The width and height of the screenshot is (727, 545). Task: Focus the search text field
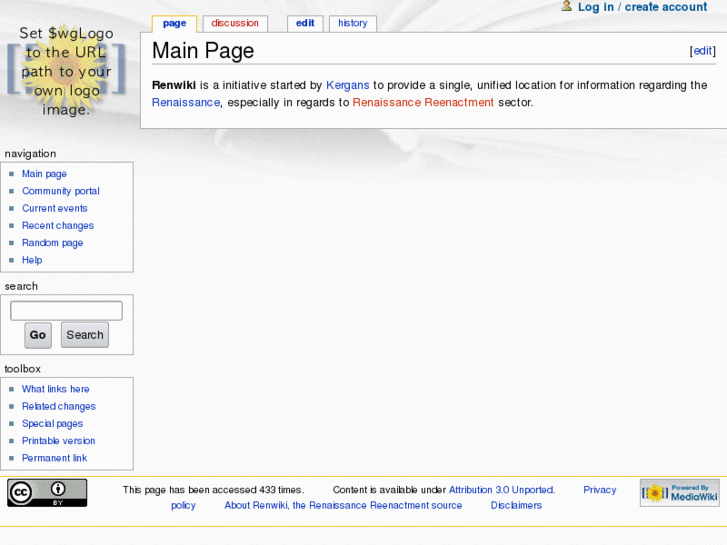(x=66, y=311)
